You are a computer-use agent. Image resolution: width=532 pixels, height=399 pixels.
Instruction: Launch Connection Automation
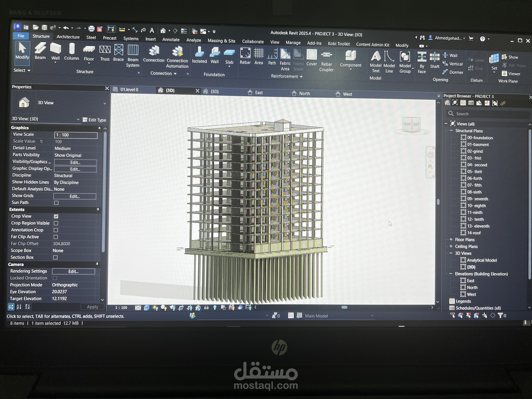(x=177, y=57)
